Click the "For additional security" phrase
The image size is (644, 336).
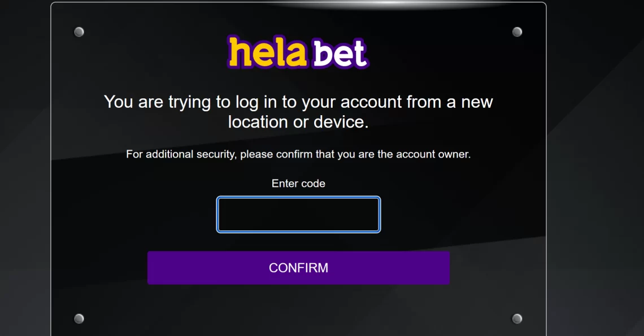[x=180, y=154]
